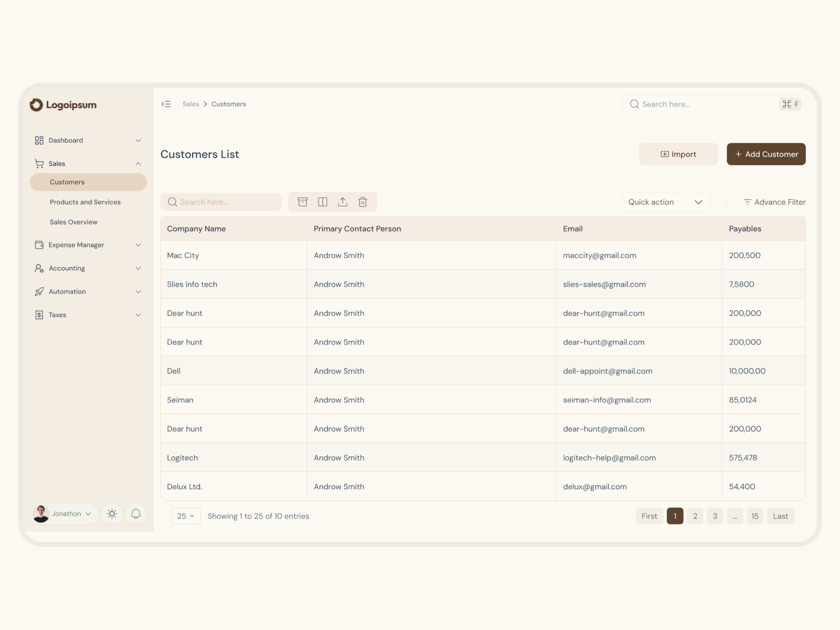The image size is (840, 630).
Task: Open the Jonathon profile menu
Action: [x=64, y=513]
